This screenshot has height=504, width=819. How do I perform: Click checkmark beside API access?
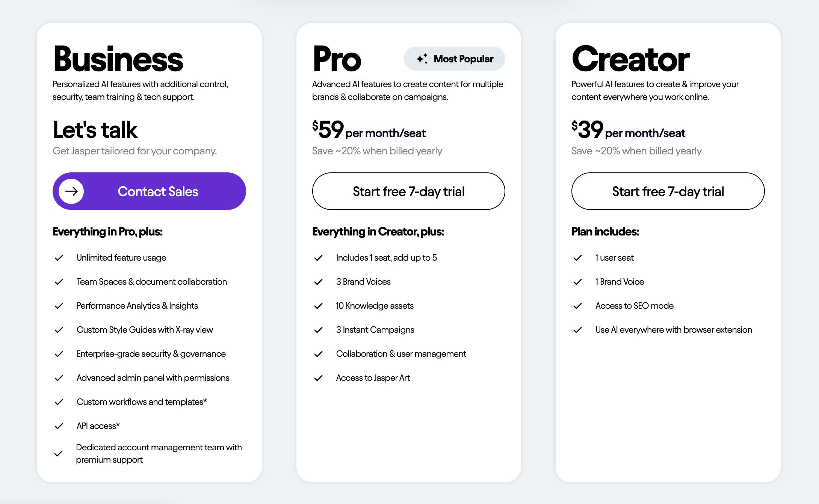pyautogui.click(x=59, y=426)
